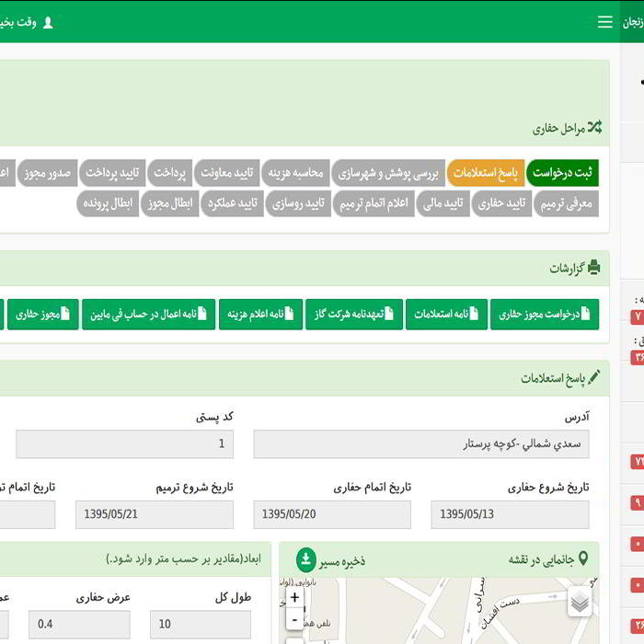
Task: Open the درخواست مجوز حفاری report
Action: [x=544, y=315]
